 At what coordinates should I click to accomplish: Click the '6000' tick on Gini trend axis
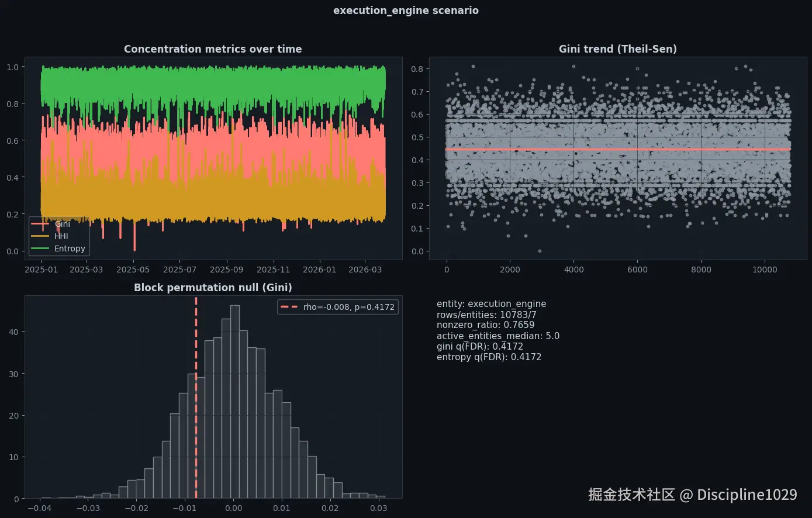pos(637,270)
